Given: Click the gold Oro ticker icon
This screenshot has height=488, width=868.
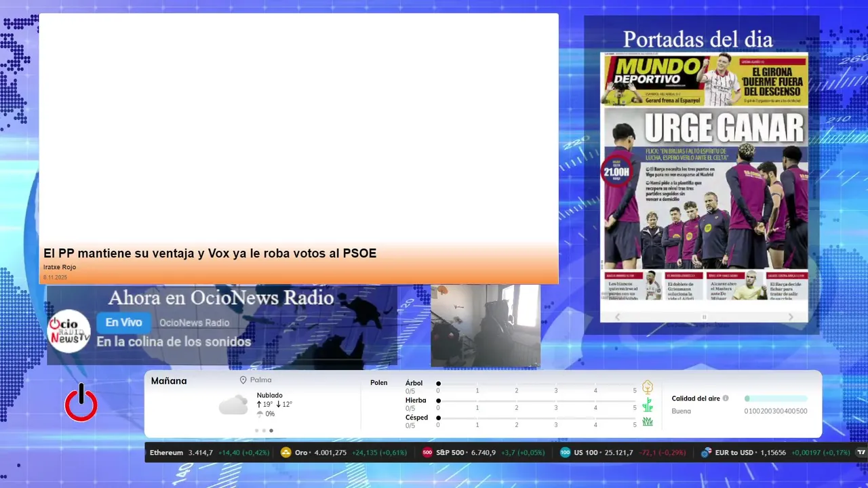Looking at the screenshot, I should 286,452.
